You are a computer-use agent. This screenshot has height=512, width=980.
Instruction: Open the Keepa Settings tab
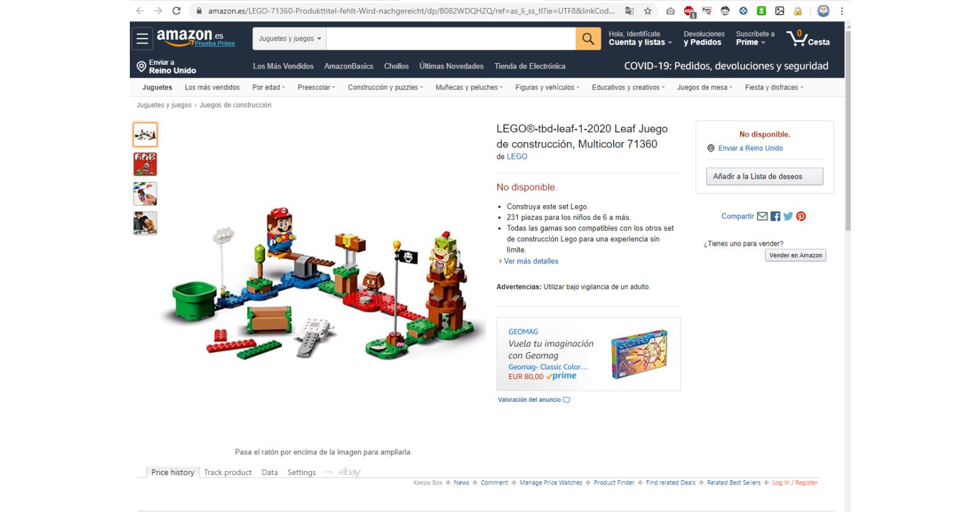click(x=301, y=473)
